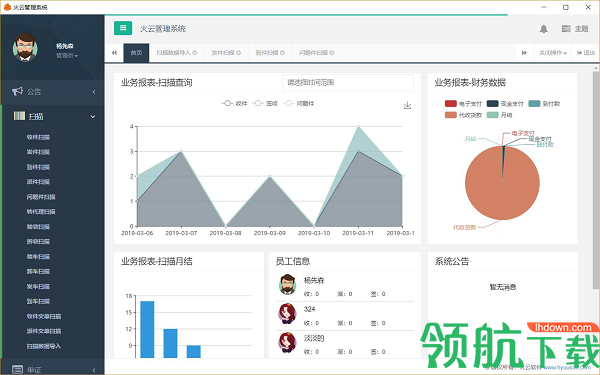Toggle 代收货款 in the pie legend

463,115
